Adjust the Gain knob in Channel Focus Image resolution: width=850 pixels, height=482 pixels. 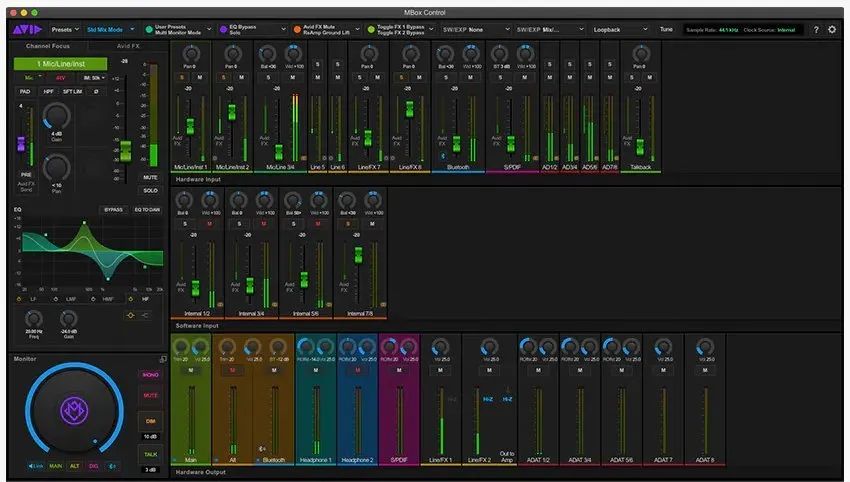point(56,117)
